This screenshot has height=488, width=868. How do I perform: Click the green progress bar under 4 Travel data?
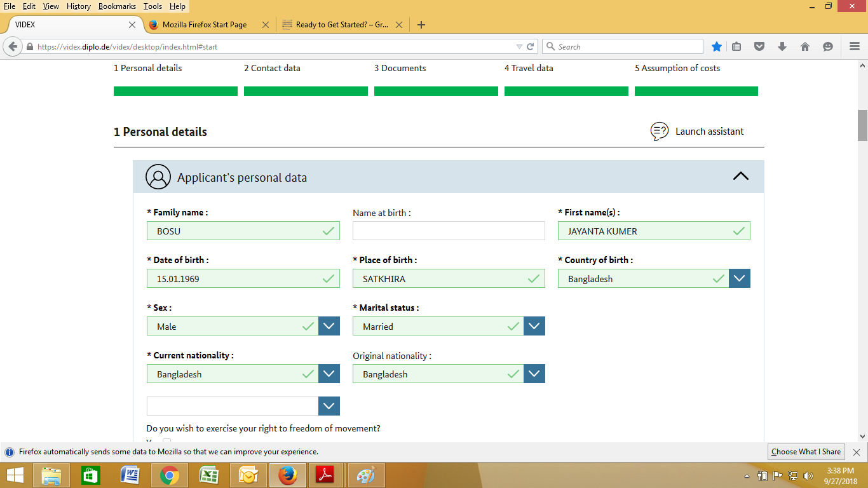coord(566,91)
